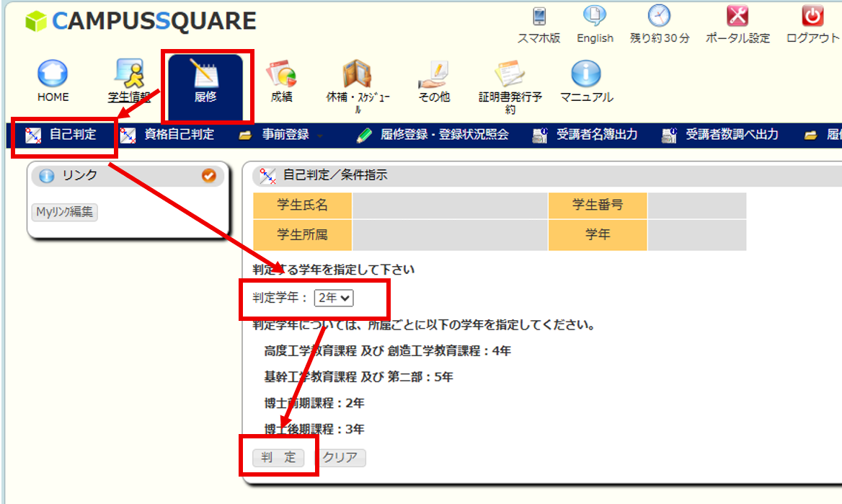Image resolution: width=842 pixels, height=504 pixels.
Task: Click the orange check icon in リンク panel
Action: click(209, 175)
